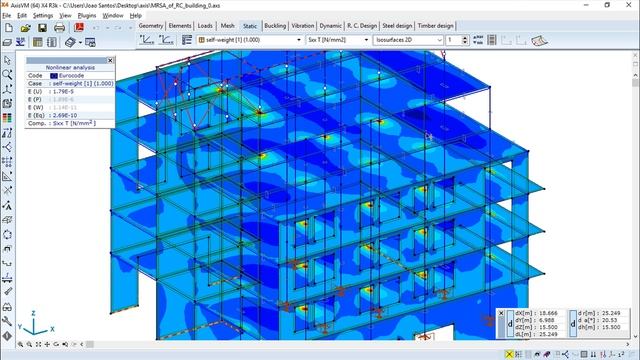Open the Edit menu

22,16
